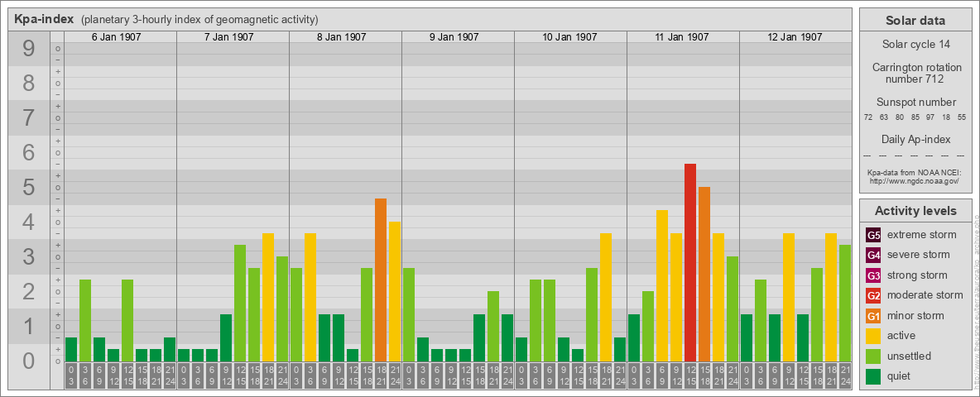
Task: Click the 0-3 hour label under 6 Jan 1907
Action: click(71, 375)
